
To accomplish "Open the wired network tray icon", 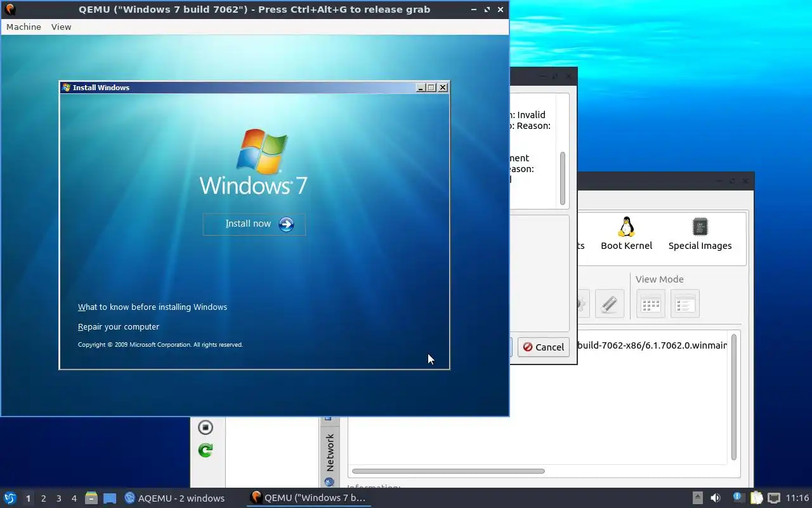I will point(774,498).
